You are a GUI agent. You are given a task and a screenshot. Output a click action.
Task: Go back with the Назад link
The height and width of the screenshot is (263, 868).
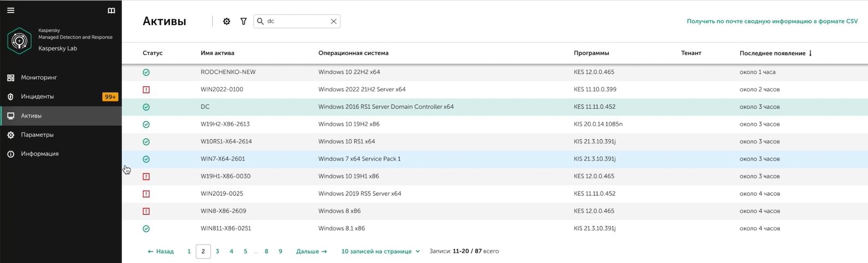160,252
